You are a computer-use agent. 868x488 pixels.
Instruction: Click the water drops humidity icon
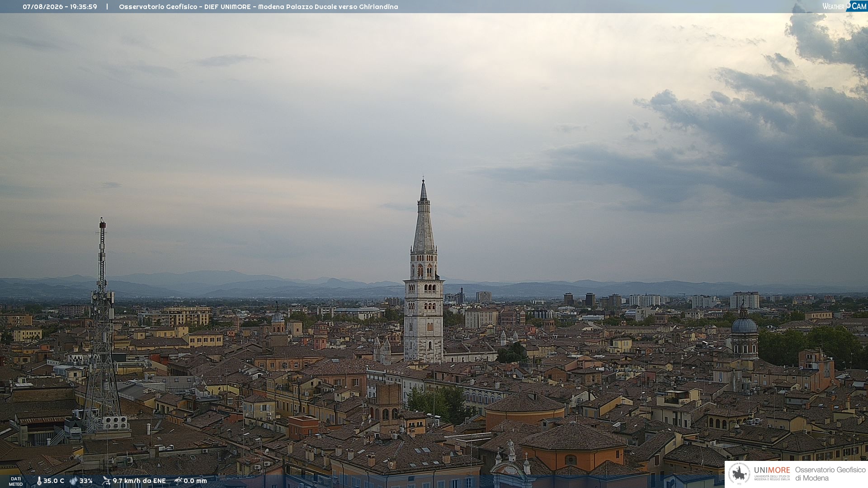pos(74,481)
